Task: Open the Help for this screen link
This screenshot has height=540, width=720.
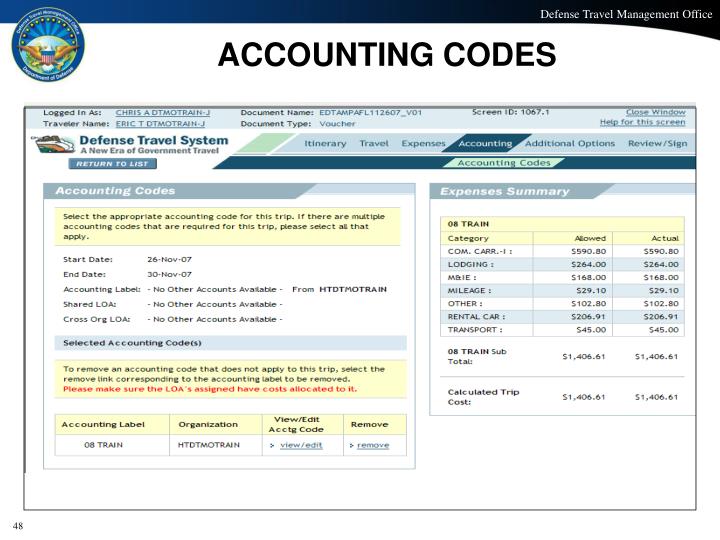Action: [x=642, y=122]
